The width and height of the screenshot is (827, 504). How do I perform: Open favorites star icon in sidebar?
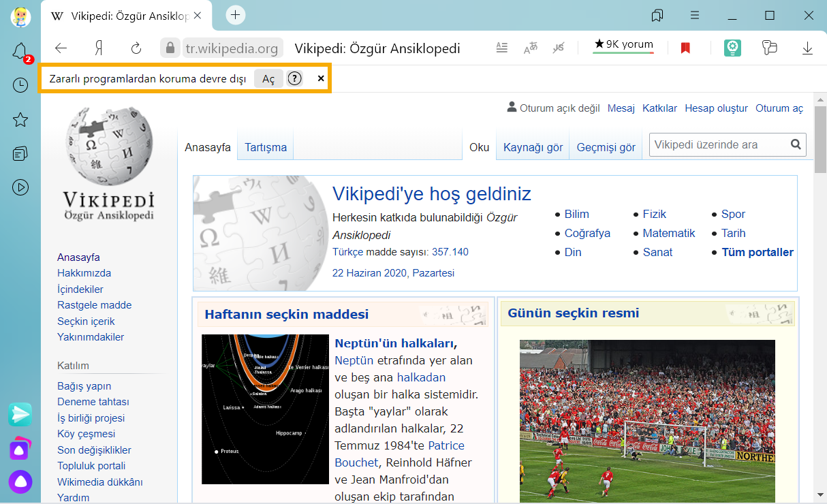coord(20,120)
